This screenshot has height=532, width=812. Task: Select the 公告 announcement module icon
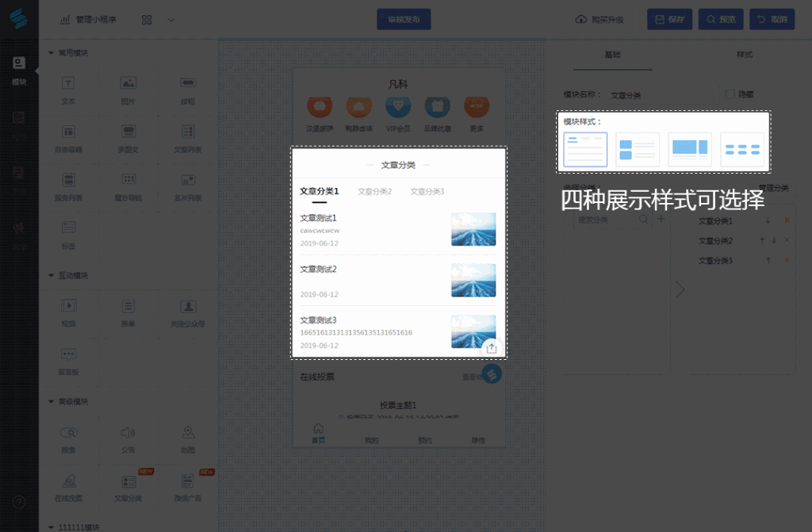tap(128, 432)
